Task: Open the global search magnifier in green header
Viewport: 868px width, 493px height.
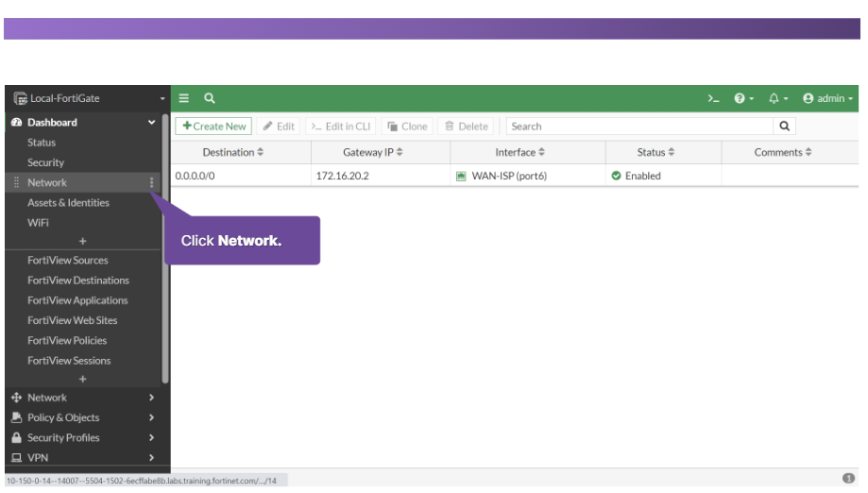Action: [x=210, y=98]
